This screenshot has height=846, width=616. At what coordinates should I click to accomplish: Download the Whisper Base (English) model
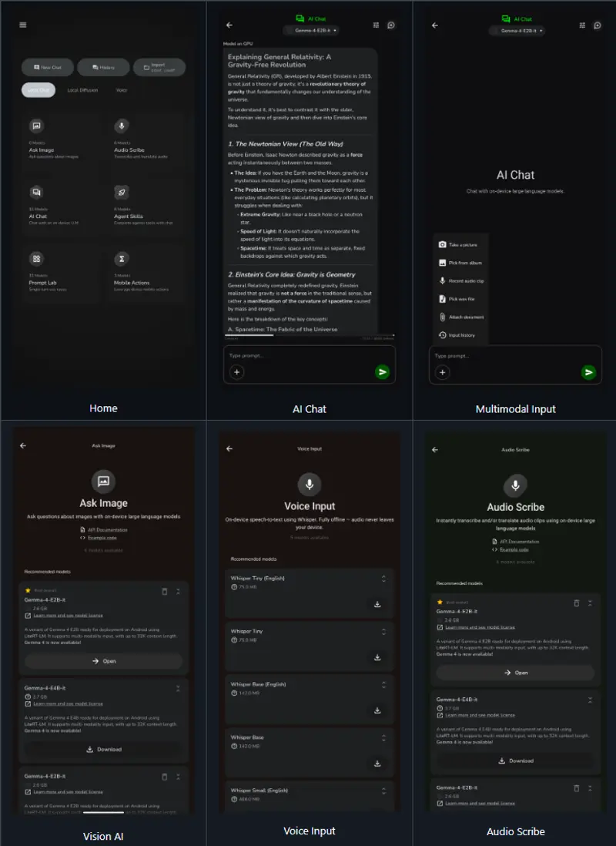point(377,710)
